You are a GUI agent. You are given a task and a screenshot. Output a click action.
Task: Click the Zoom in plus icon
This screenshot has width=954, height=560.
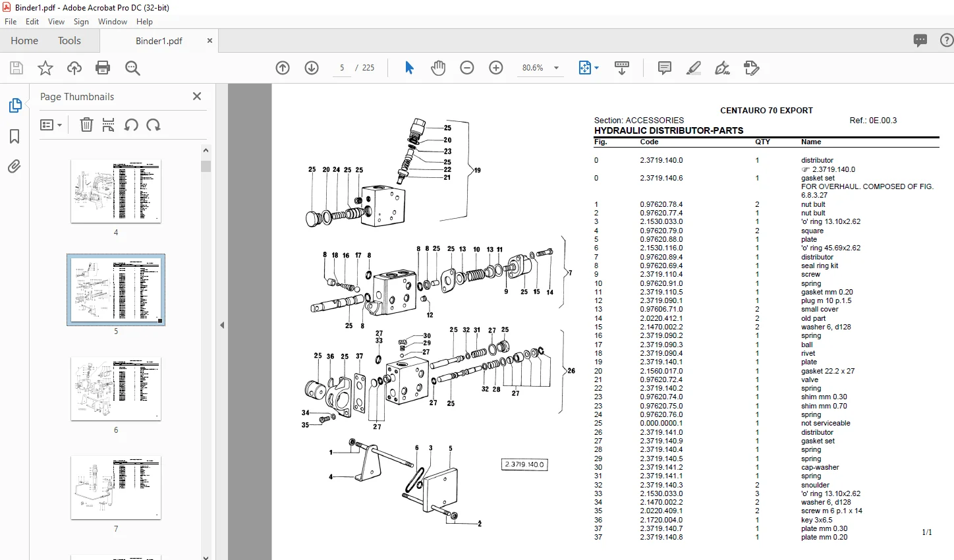click(496, 68)
